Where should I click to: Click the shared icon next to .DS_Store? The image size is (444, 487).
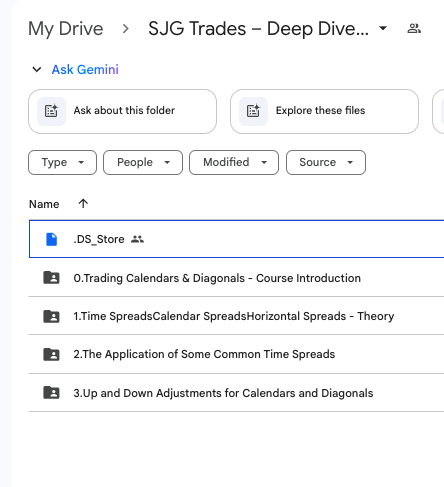(137, 239)
